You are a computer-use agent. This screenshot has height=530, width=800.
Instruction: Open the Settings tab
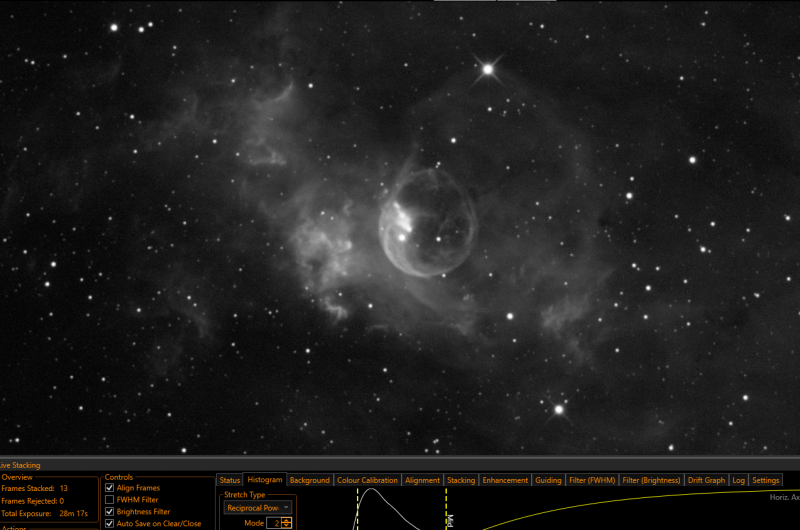click(x=766, y=480)
